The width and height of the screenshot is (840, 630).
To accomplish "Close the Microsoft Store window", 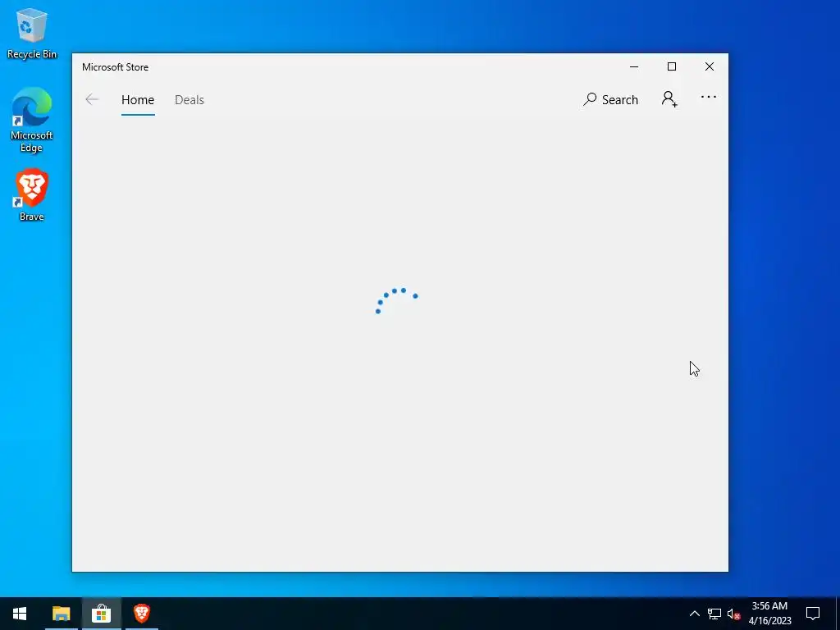I will (710, 67).
